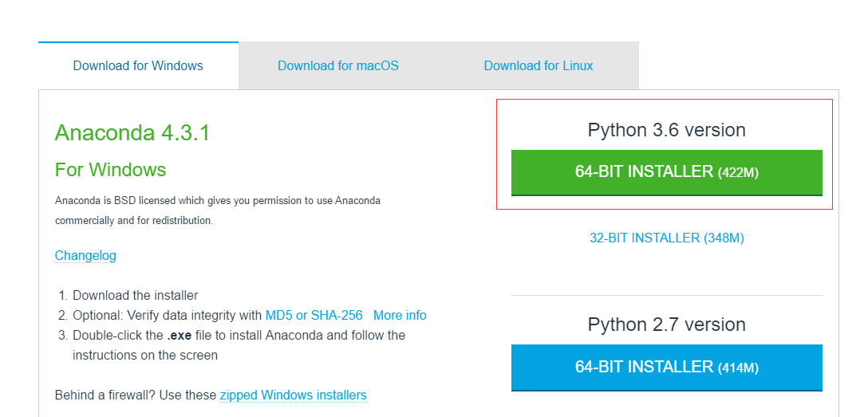Click the 32-BIT INSTALLER (348M) link
The height and width of the screenshot is (417, 868).
click(x=666, y=238)
